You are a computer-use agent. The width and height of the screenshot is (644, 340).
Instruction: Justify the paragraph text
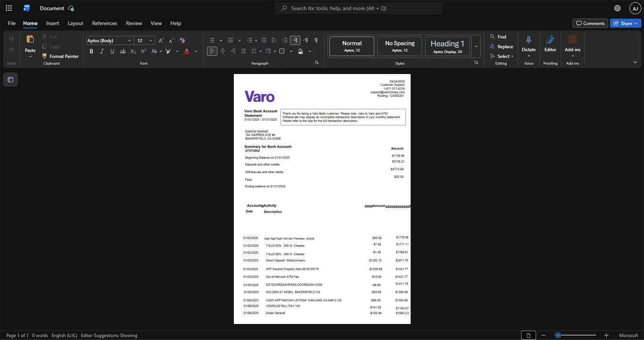tap(243, 51)
